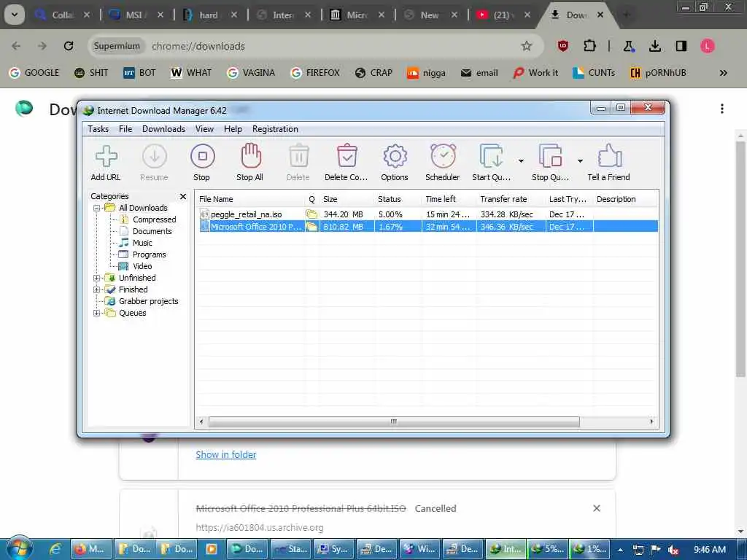Show more bookmarks with the chevron
Viewport: 747px width, 560px height.
(723, 73)
